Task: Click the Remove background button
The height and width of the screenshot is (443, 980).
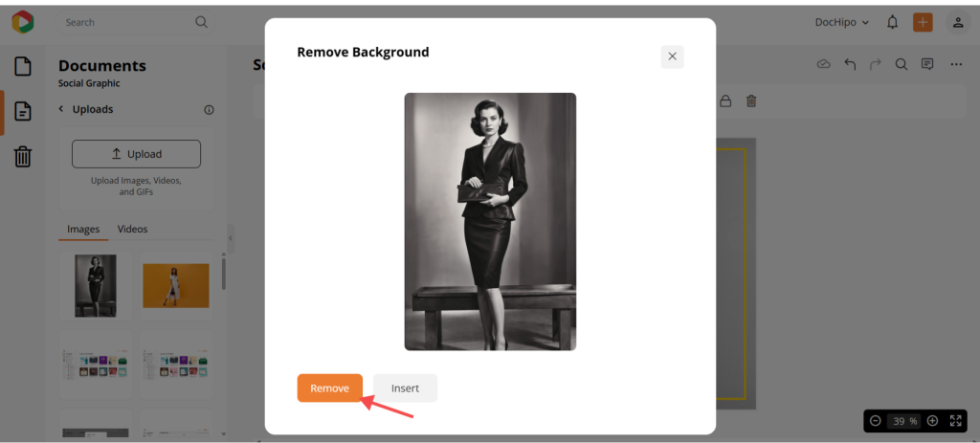Action: coord(329,388)
